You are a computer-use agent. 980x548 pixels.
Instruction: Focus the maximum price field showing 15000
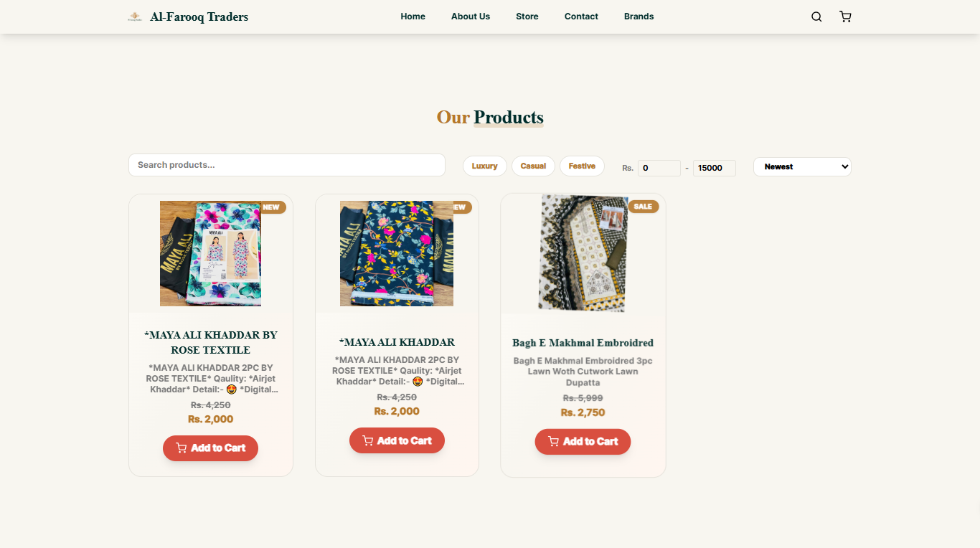click(x=714, y=168)
